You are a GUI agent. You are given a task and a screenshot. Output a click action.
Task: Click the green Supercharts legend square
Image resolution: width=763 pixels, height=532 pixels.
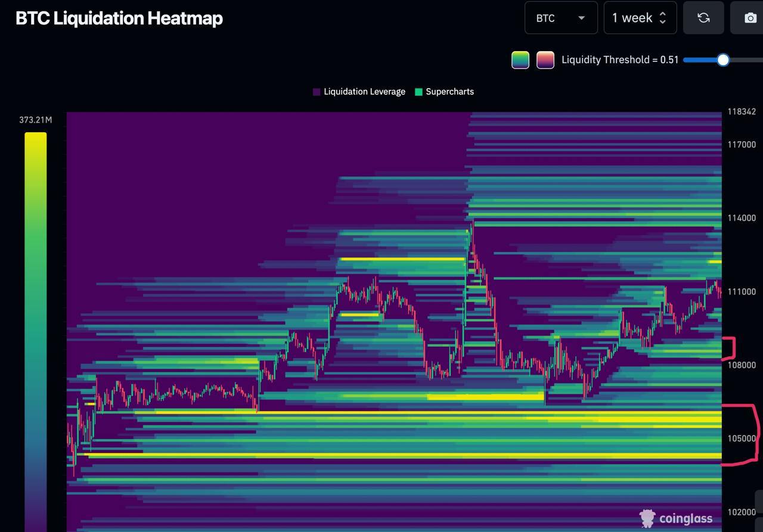(418, 92)
